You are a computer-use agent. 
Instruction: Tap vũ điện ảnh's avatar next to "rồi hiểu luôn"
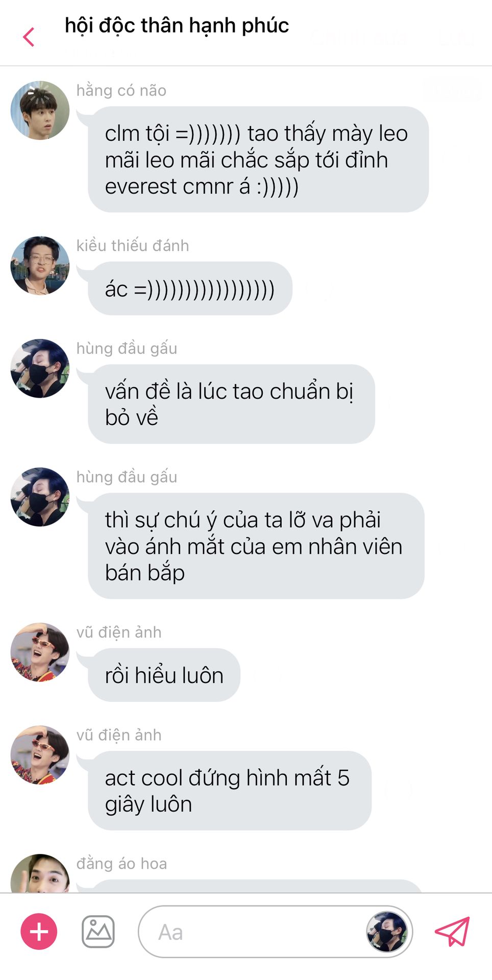(40, 652)
